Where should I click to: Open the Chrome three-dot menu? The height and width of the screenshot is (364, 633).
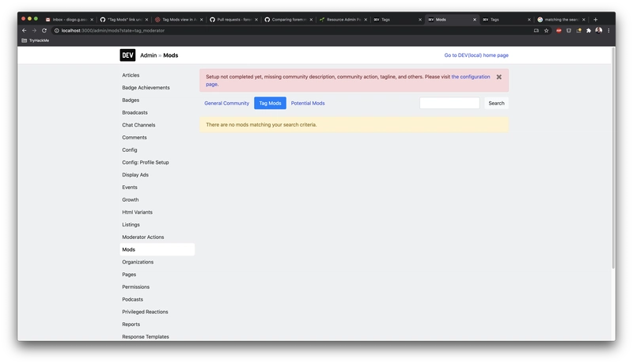[x=608, y=30]
